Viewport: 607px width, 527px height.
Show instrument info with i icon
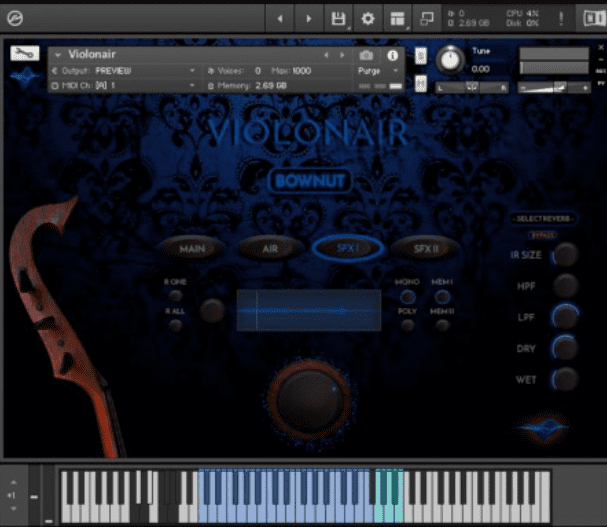pos(393,56)
